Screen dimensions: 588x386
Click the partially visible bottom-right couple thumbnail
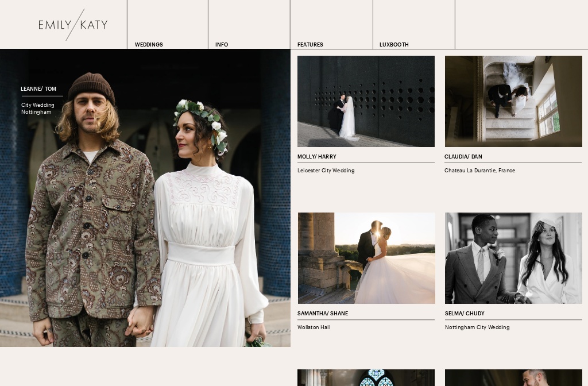pos(513,378)
